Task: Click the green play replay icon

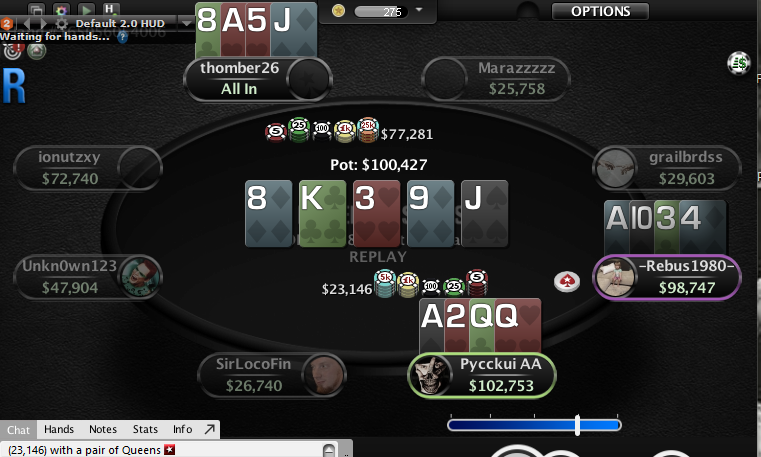Action: pyautogui.click(x=86, y=10)
